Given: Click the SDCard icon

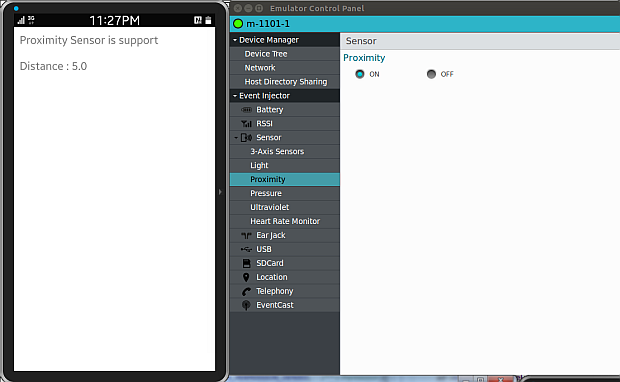Looking at the screenshot, I should click(246, 263).
